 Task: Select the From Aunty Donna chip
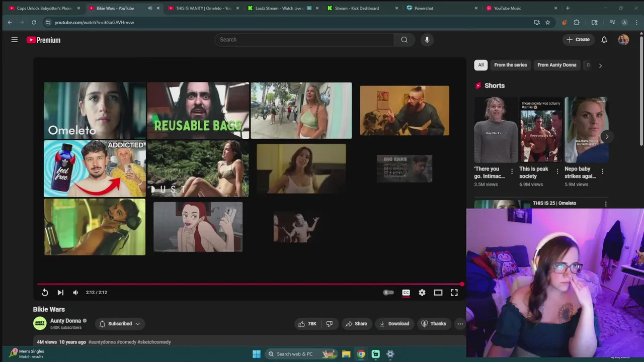(557, 65)
